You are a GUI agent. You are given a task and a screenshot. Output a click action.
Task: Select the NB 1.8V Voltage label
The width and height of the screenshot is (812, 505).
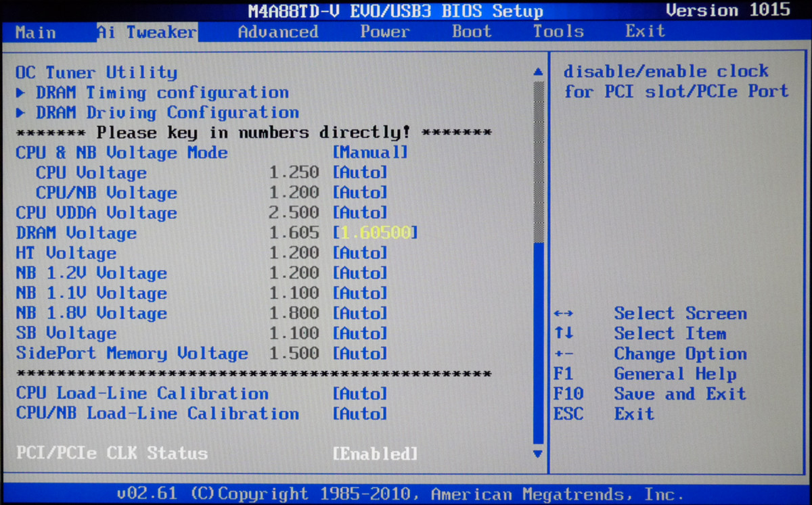[x=91, y=313]
